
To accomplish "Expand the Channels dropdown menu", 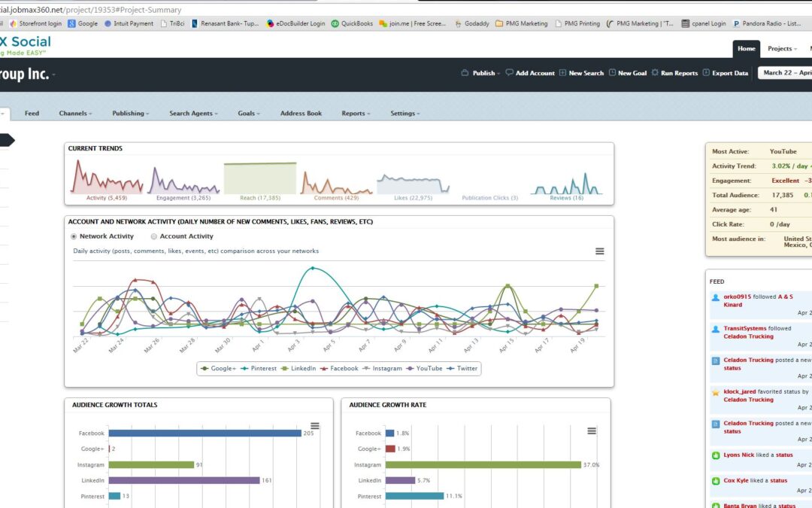I will point(75,114).
